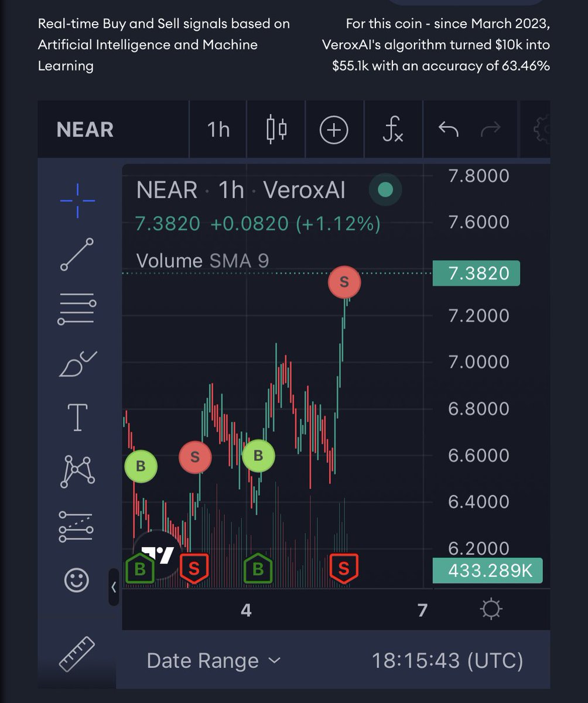Click the first bottom Sell house-shaped badge
The image size is (588, 703).
(194, 568)
